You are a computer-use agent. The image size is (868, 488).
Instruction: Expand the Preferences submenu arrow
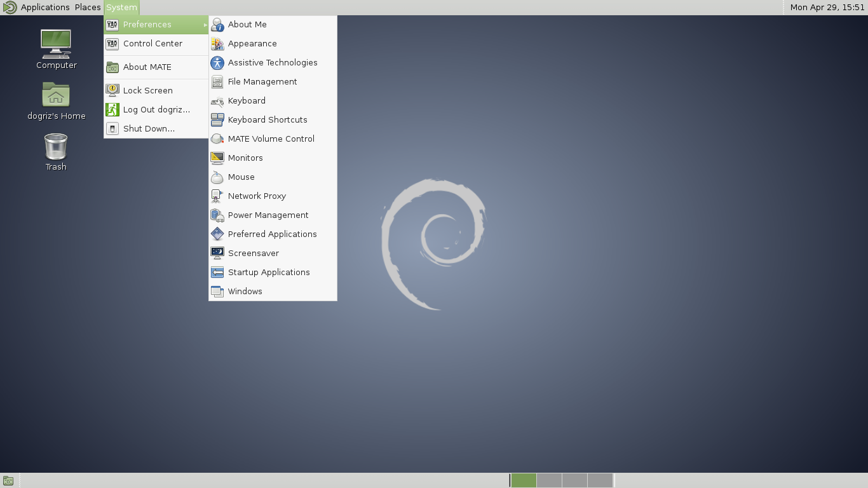(x=205, y=25)
